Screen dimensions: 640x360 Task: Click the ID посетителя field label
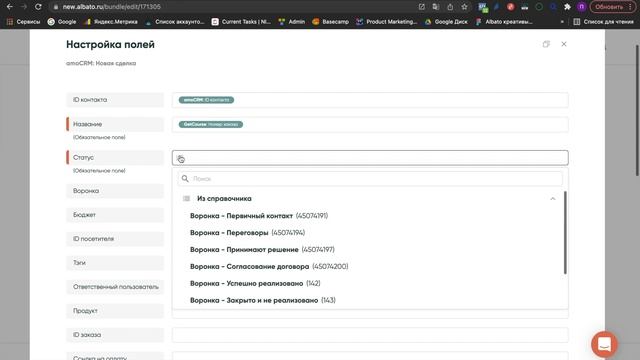click(x=115, y=239)
